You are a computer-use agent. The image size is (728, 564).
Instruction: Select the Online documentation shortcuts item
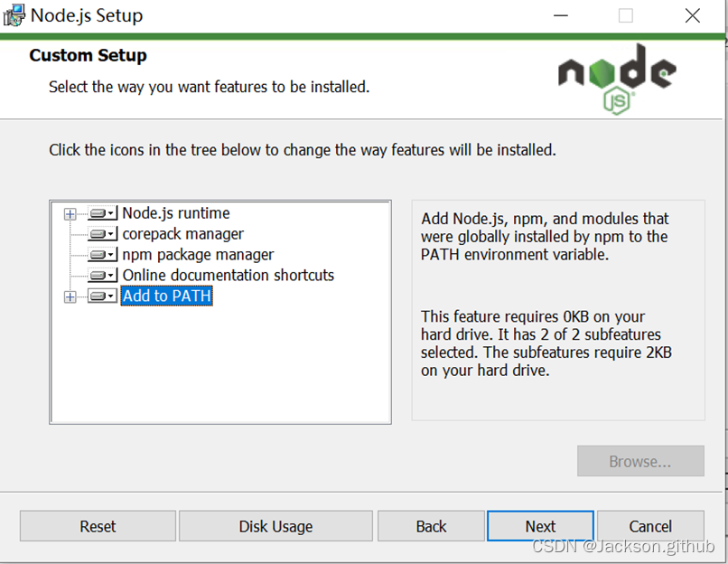(228, 275)
